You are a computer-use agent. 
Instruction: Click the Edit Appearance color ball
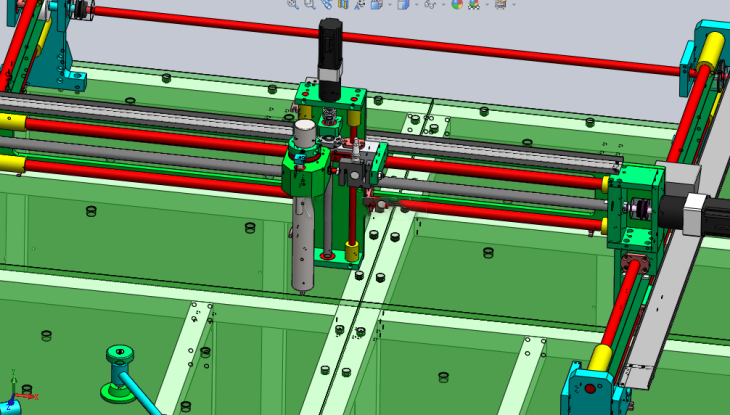pos(457,4)
